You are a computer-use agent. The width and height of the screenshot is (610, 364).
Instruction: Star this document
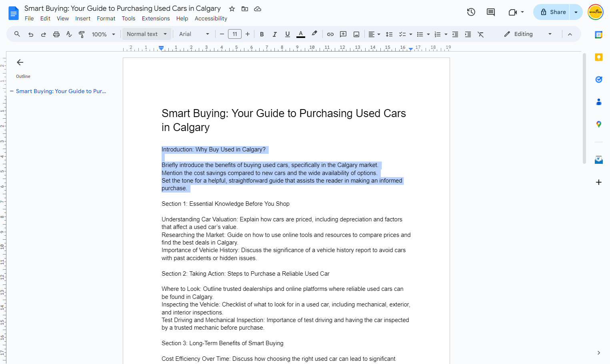click(232, 9)
